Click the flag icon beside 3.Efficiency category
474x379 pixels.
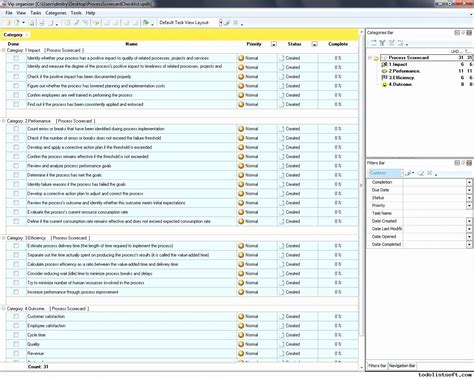click(x=384, y=78)
